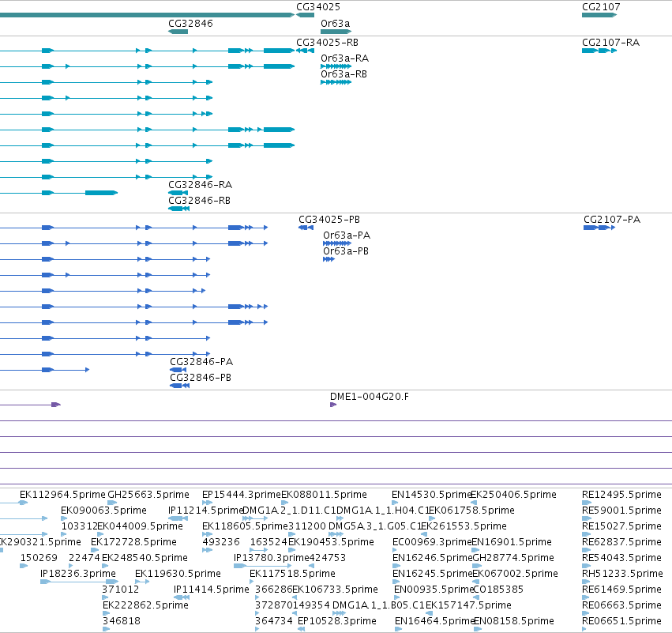Image resolution: width=672 pixels, height=633 pixels.
Task: Select EST label IP13780.3prime
Action: 272,558
